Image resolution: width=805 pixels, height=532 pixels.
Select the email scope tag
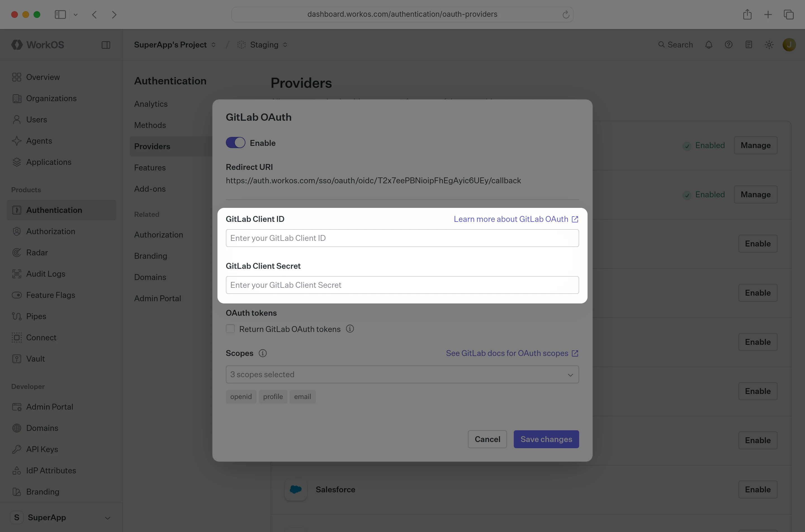302,397
